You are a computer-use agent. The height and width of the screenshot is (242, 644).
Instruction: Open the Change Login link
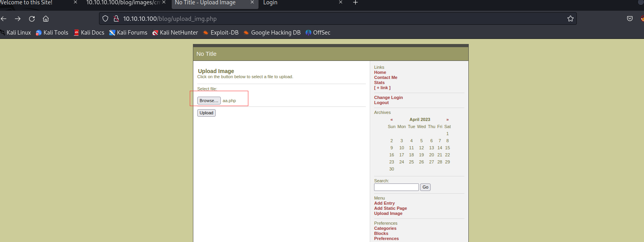388,97
